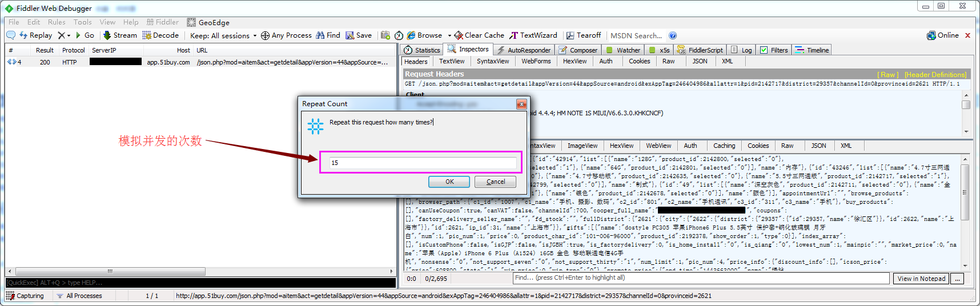Open the TextWizard tool
The height and width of the screenshot is (306, 980).
click(x=533, y=35)
